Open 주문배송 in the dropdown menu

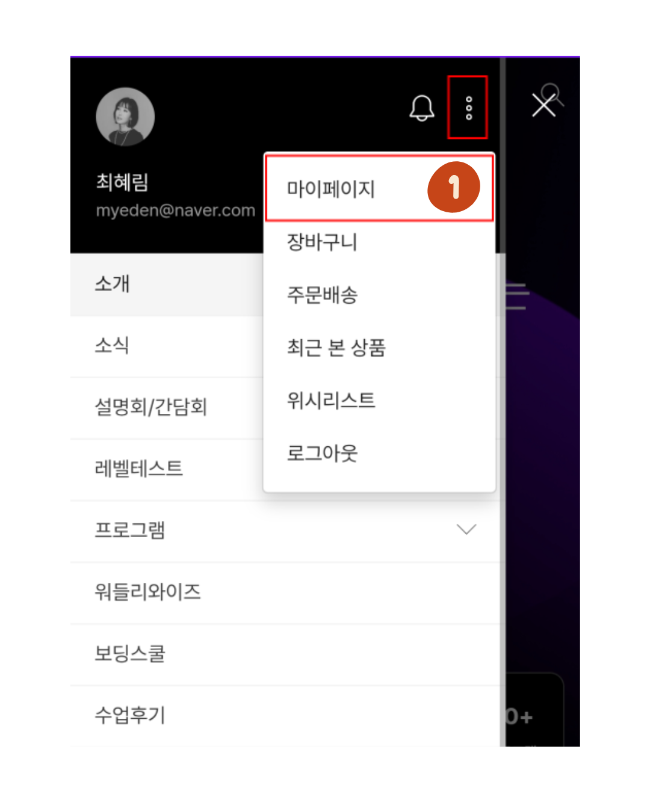(380, 295)
